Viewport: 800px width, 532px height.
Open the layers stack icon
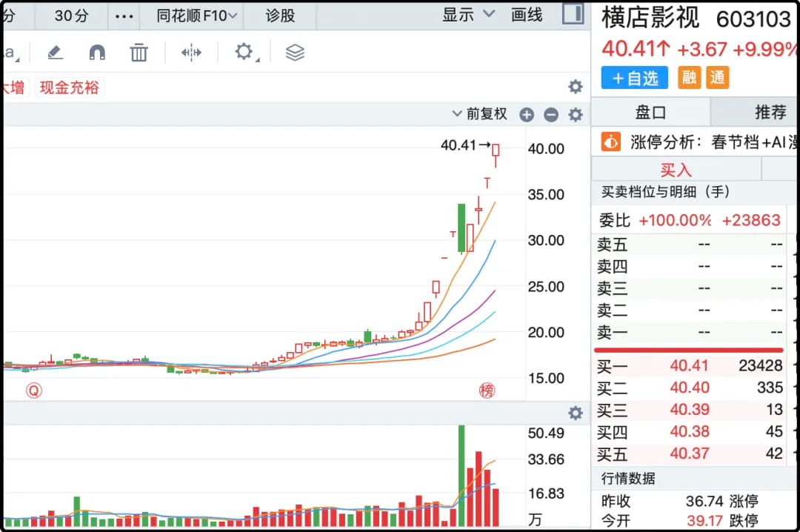(295, 53)
